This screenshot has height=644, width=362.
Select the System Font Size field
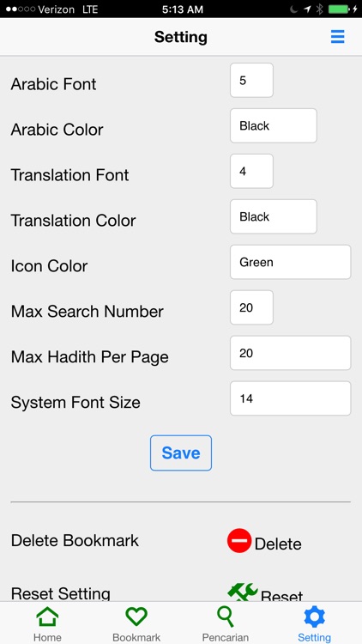290,398
